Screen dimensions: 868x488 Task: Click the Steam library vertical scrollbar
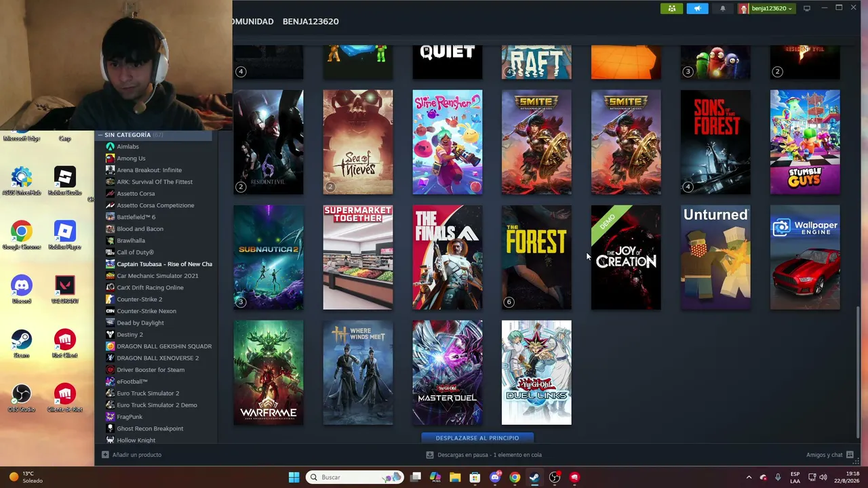[x=859, y=371]
